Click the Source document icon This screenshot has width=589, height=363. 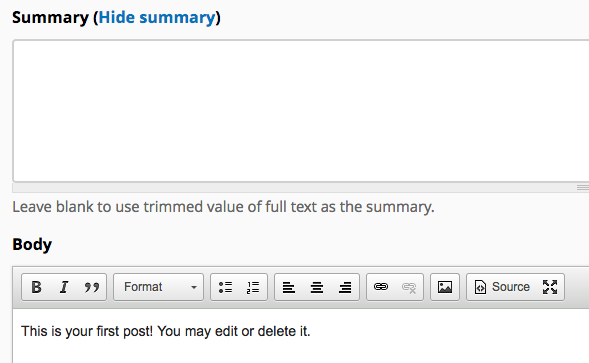click(480, 287)
